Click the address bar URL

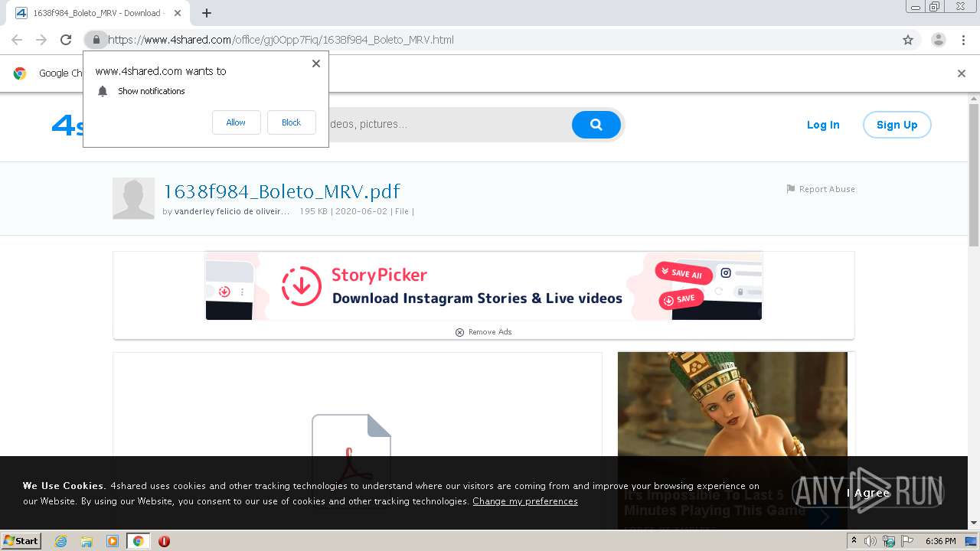(x=281, y=40)
